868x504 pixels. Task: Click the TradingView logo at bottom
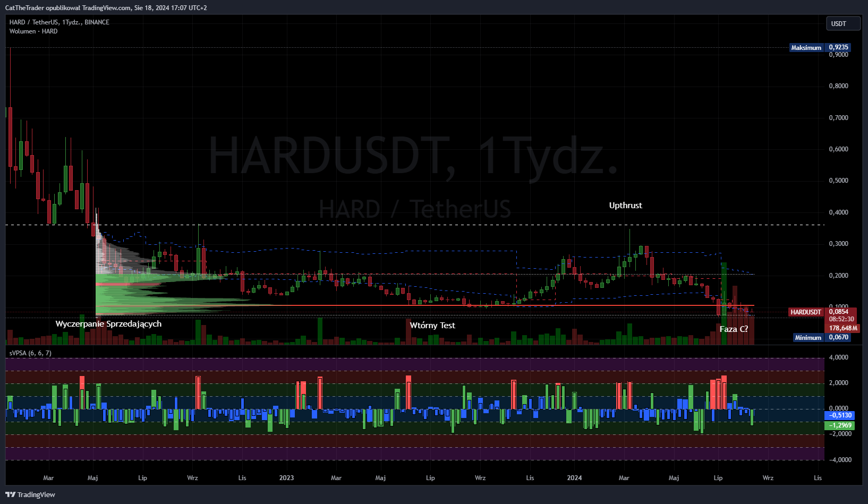(30, 494)
